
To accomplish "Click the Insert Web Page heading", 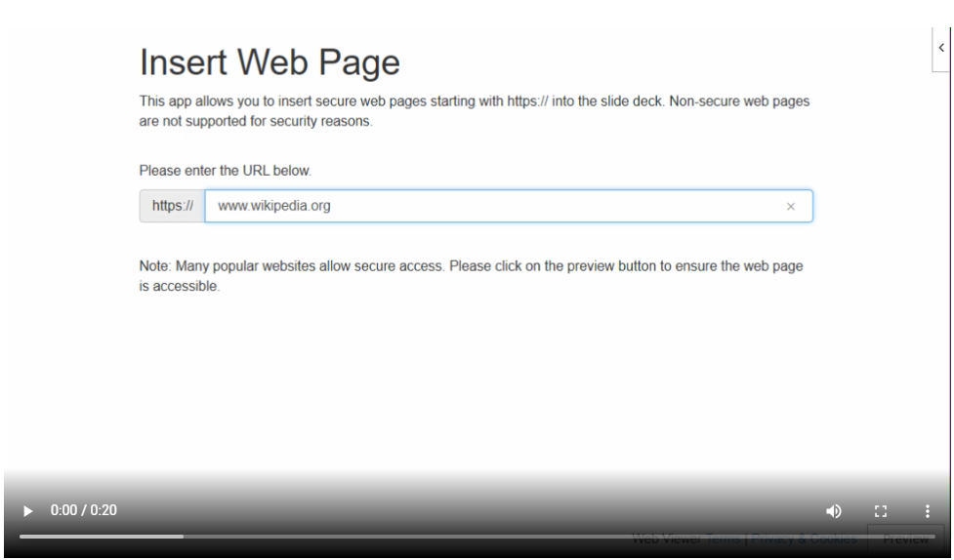I will coord(270,62).
